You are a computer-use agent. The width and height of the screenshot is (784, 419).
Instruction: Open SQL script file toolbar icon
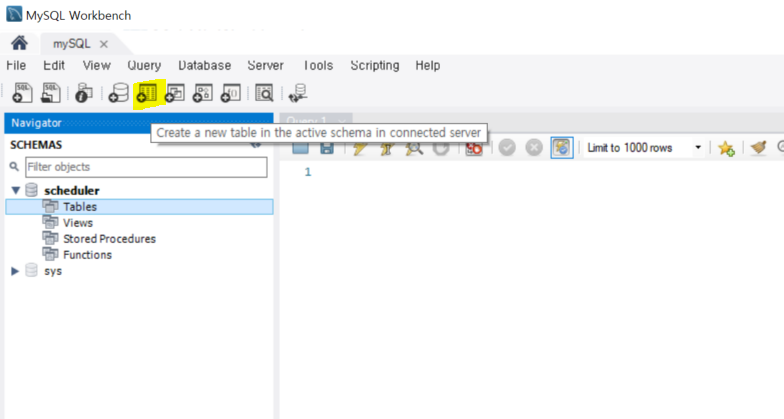(50, 93)
